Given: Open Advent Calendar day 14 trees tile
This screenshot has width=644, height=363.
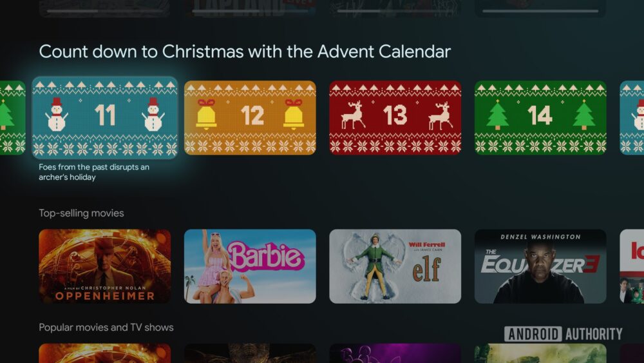Looking at the screenshot, I should [540, 117].
